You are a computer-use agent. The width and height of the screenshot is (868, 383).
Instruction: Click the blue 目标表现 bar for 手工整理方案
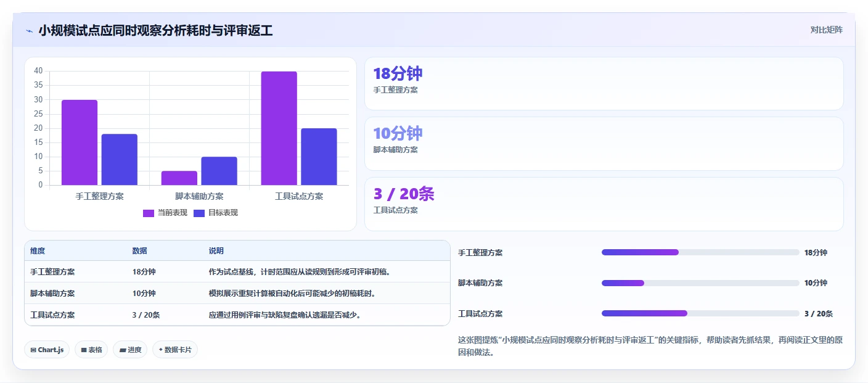tap(120, 160)
